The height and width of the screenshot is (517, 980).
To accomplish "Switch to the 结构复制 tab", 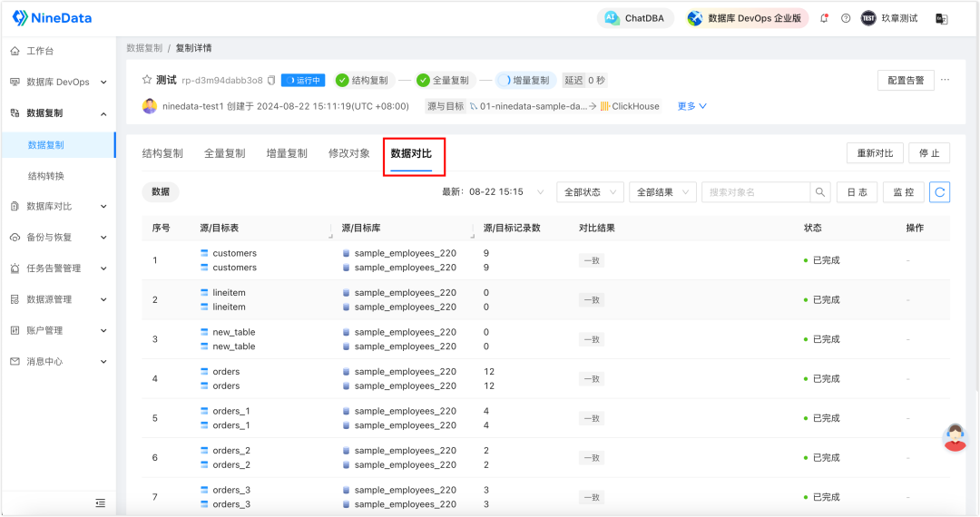I will click(162, 153).
